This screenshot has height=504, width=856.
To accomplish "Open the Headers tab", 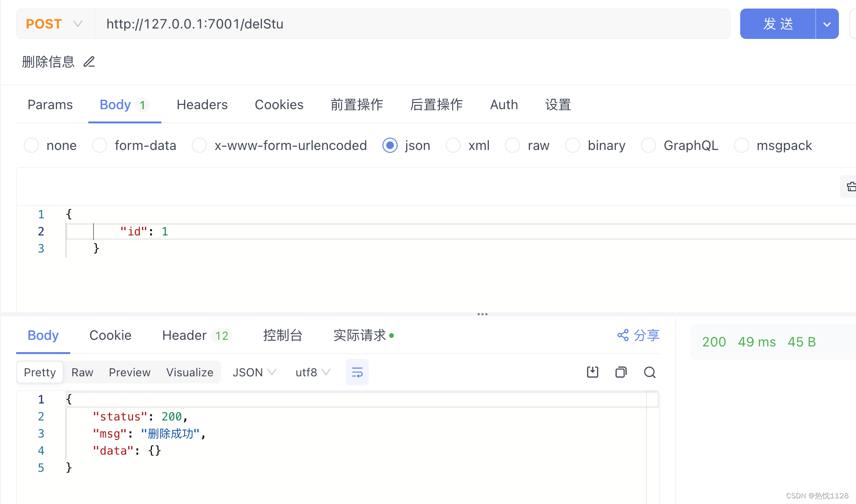I will click(x=202, y=104).
